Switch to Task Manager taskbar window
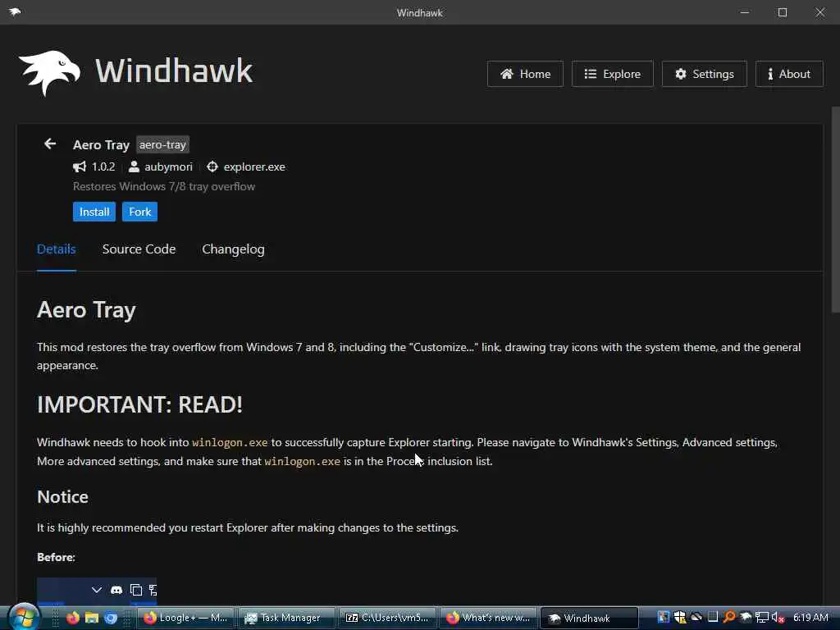 point(286,618)
